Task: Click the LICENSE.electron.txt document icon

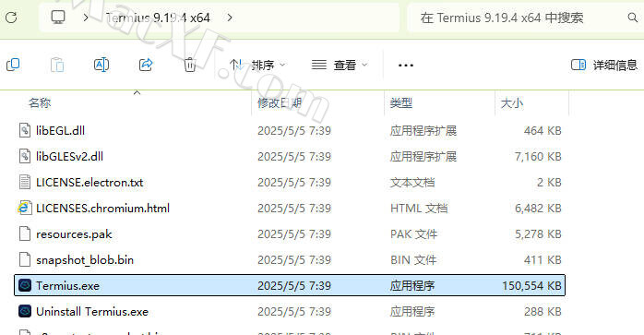Action: [x=25, y=183]
